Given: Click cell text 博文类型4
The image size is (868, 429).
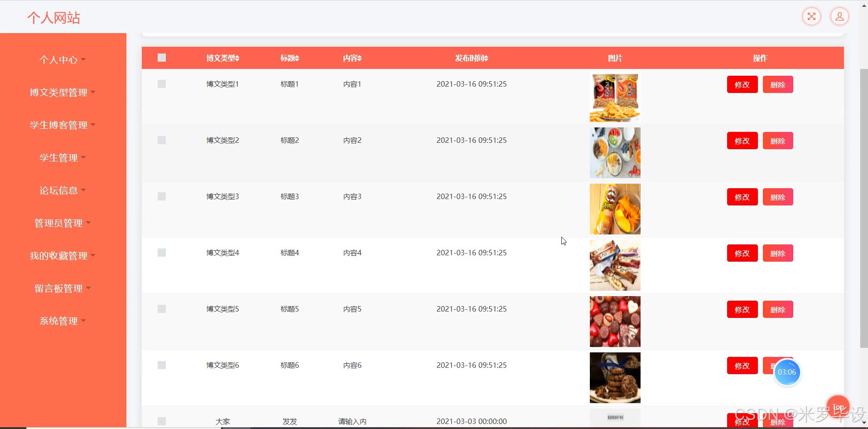Looking at the screenshot, I should tap(222, 253).
